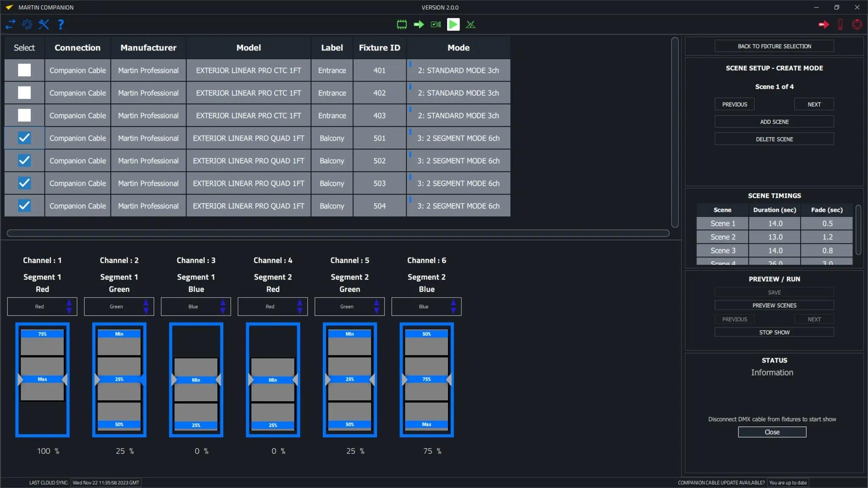The width and height of the screenshot is (868, 488).
Task: Open help with the question mark icon
Action: 61,25
